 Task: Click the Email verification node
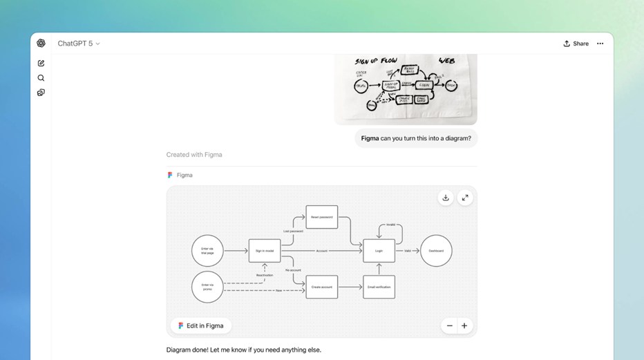click(x=379, y=287)
